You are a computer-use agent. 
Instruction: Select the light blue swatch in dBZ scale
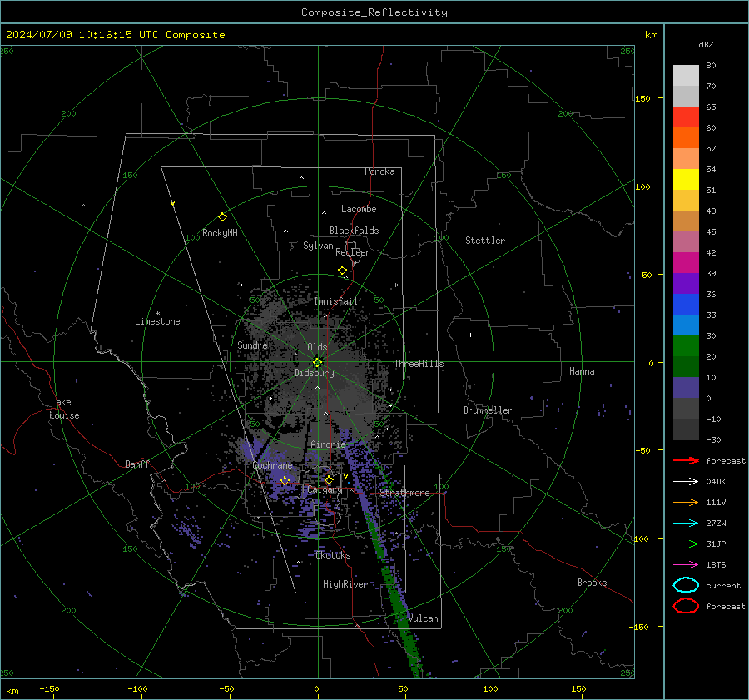[686, 325]
